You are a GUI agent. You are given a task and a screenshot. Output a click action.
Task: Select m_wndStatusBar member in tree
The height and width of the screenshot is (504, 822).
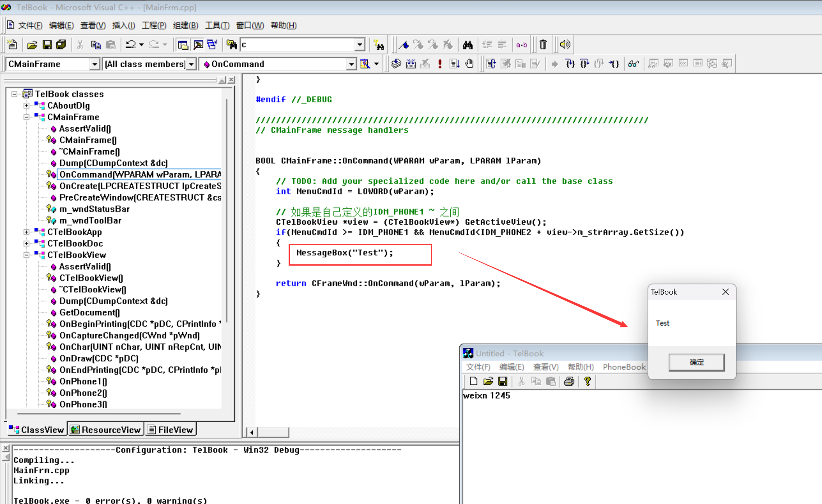(x=95, y=209)
